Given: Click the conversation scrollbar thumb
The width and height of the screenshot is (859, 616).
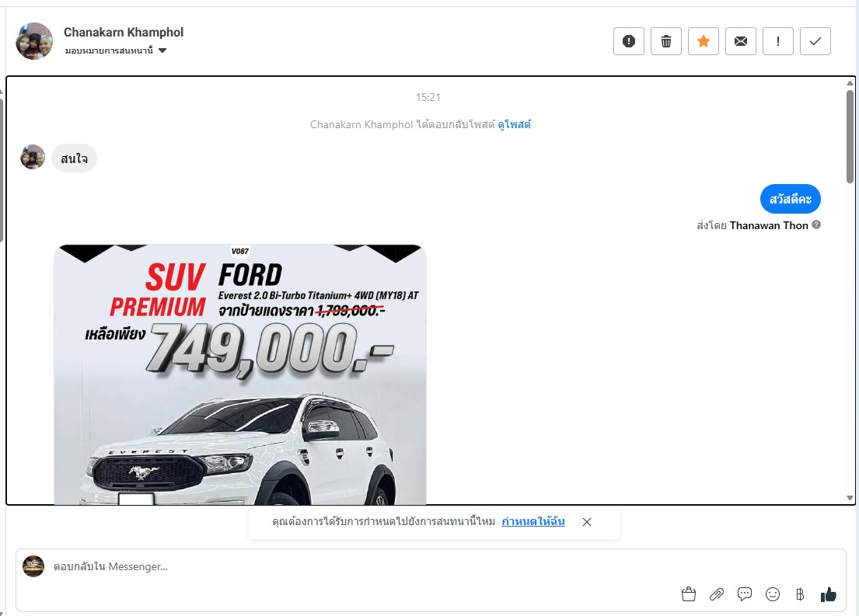Looking at the screenshot, I should [850, 137].
